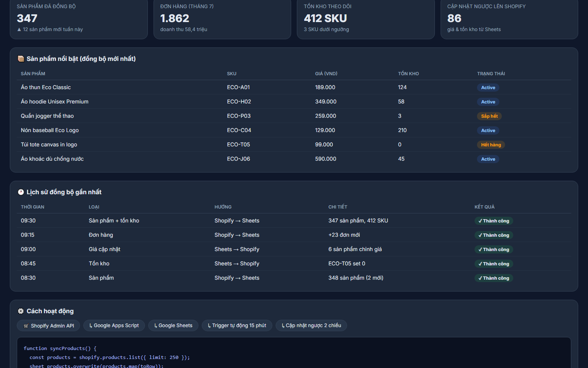588x368 pixels.
Task: Select the Google Apps Script chip
Action: pos(114,325)
